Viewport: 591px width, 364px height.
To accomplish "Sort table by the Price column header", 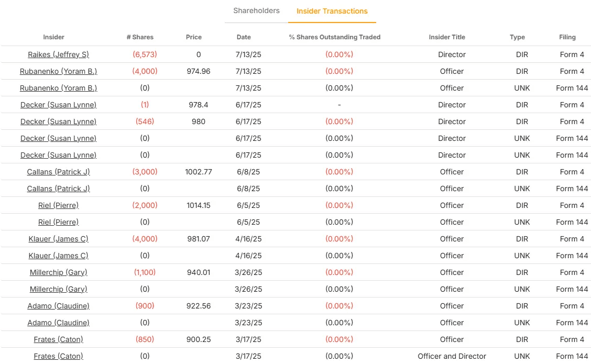I will [x=194, y=37].
